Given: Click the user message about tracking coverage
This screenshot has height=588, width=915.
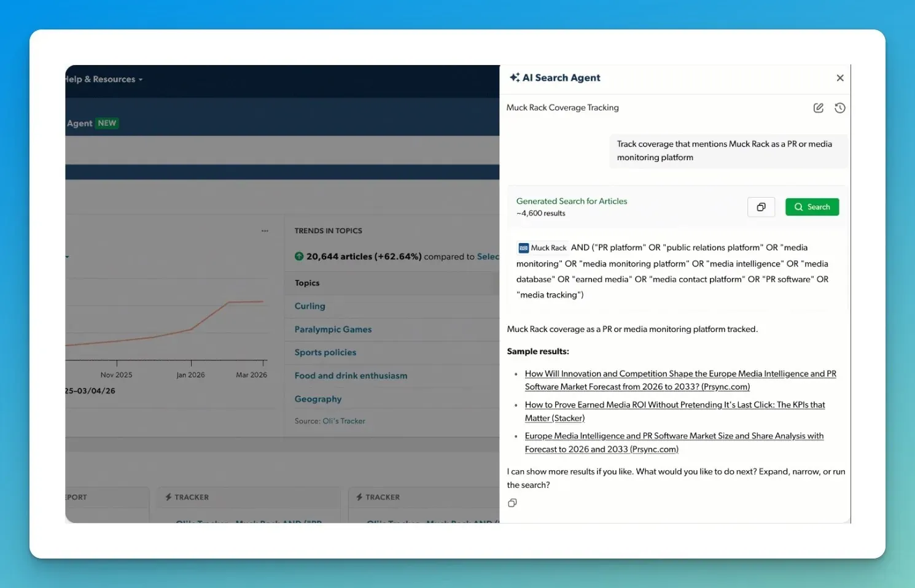Looking at the screenshot, I should (729, 150).
